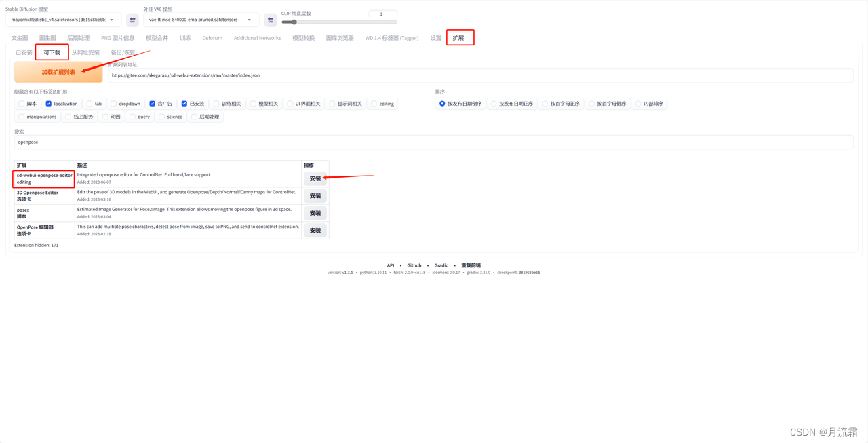
Task: Open the 设置 tab
Action: (435, 38)
